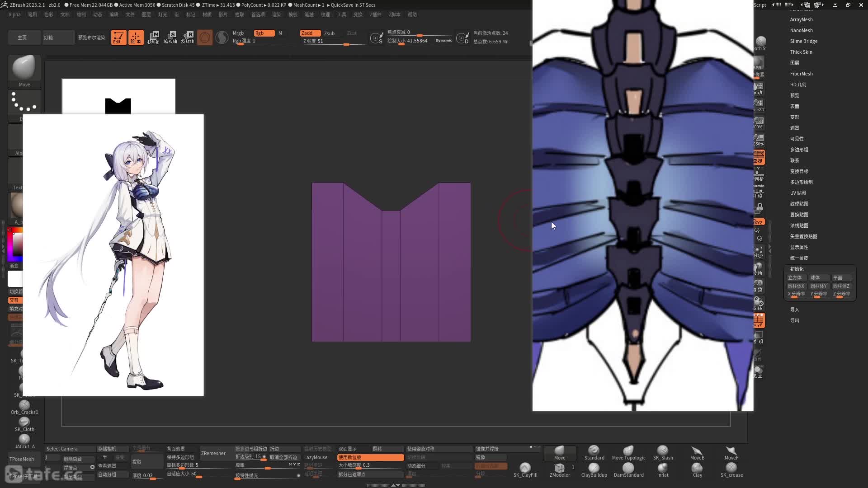Expand the 变形 subpalette

click(x=794, y=117)
